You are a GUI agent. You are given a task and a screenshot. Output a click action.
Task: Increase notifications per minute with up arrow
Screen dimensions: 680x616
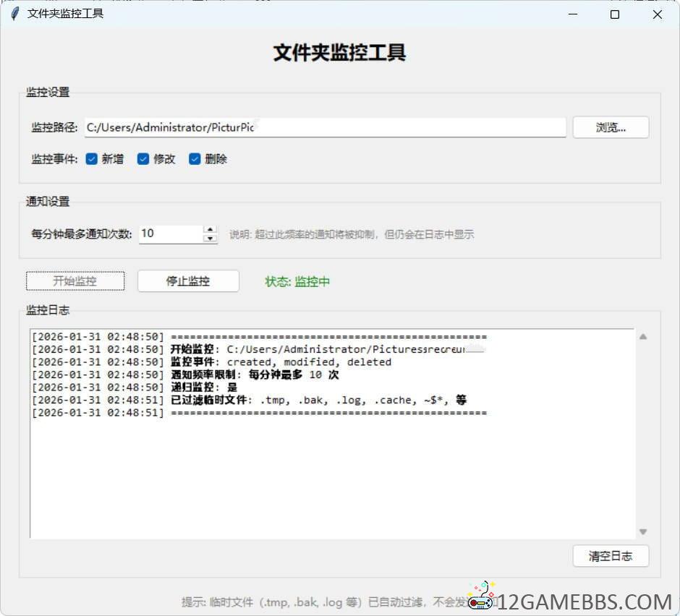(x=211, y=229)
